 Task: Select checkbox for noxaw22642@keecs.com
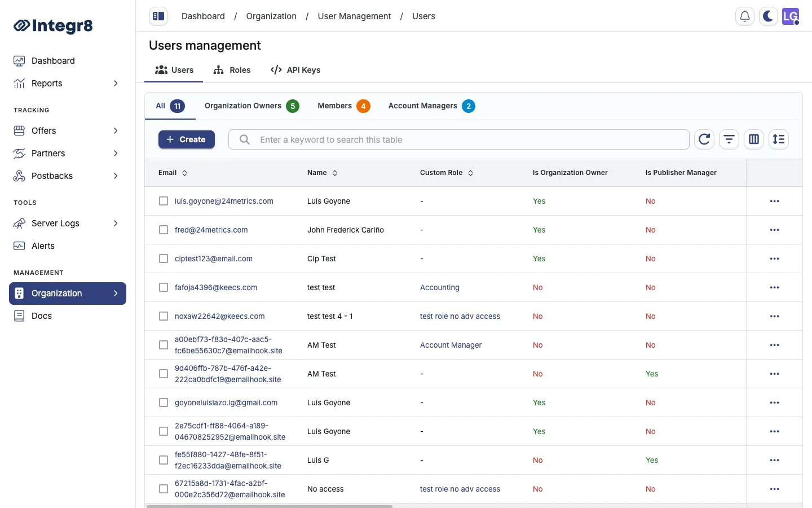click(x=164, y=316)
